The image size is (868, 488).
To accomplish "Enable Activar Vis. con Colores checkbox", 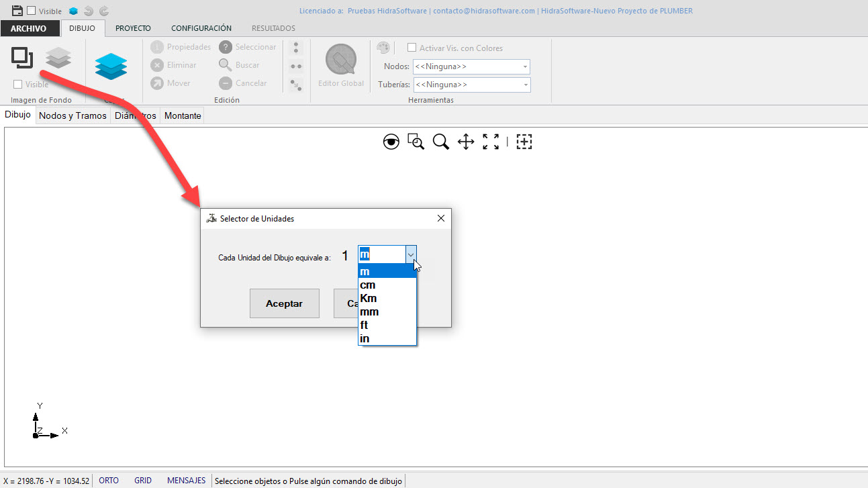I will click(412, 48).
